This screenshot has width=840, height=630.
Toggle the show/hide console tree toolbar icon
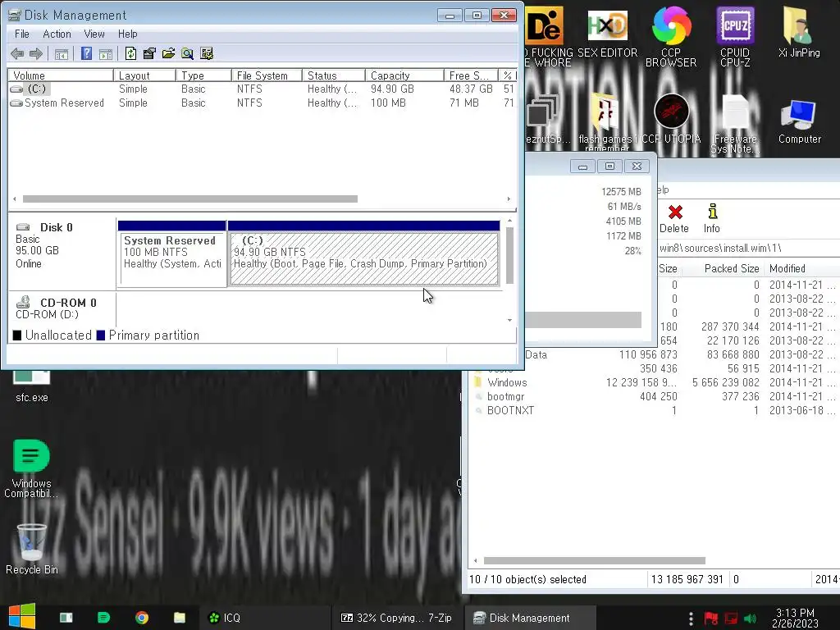(62, 53)
